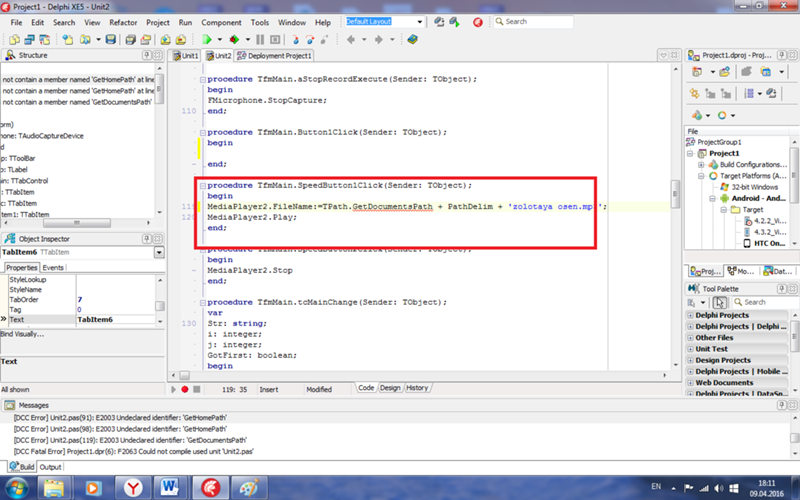Click the back navigation arrow in toolbar
Viewport: 800px width, 500px height.
(x=351, y=39)
